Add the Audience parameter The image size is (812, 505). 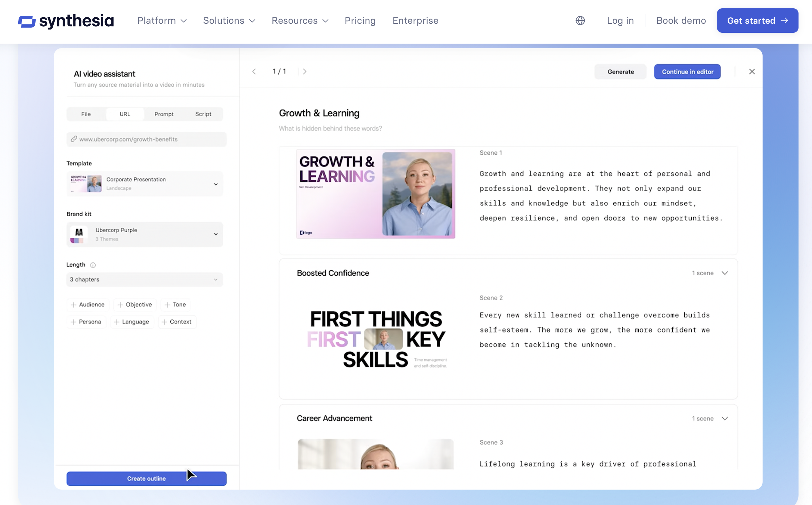coord(88,304)
